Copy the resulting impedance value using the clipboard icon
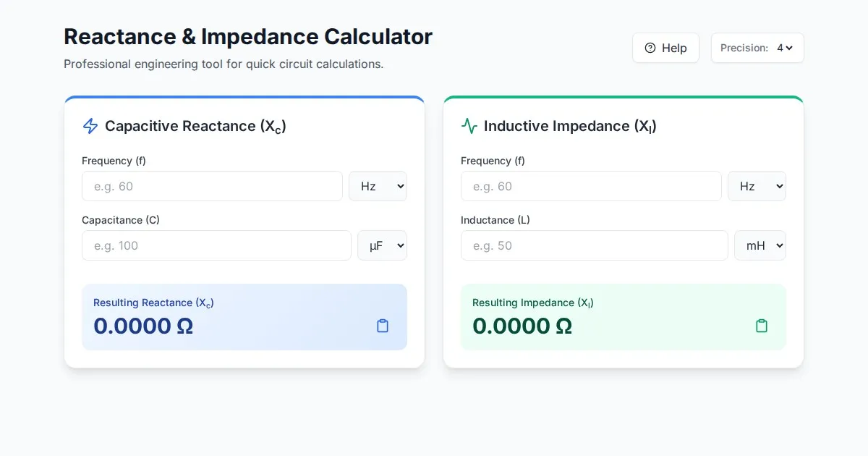 tap(762, 326)
